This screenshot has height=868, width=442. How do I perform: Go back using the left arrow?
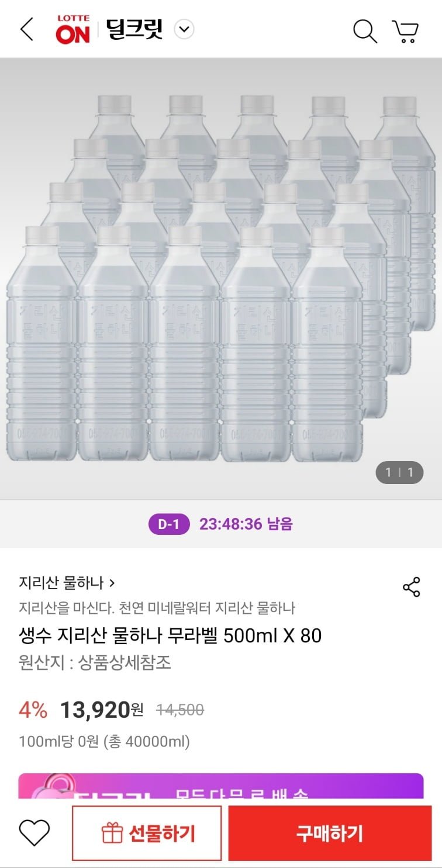click(x=27, y=30)
